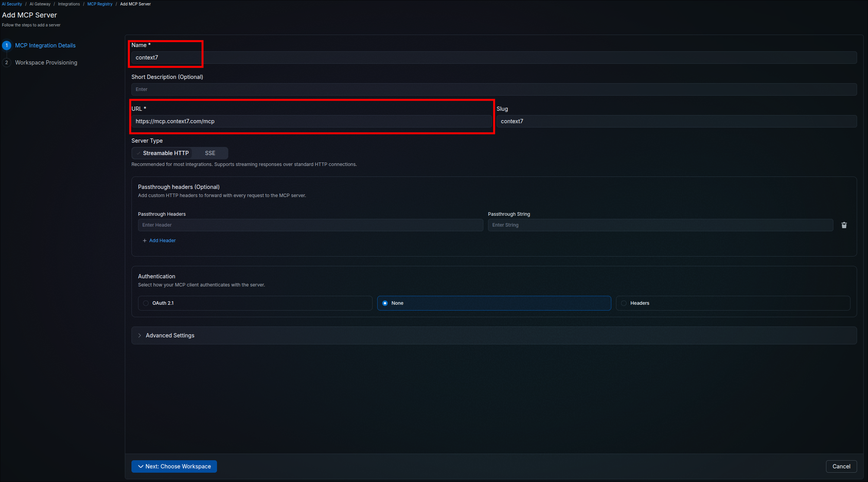Open Integrations breadcrumb
Viewport: 868px width, 482px height.
coord(69,4)
